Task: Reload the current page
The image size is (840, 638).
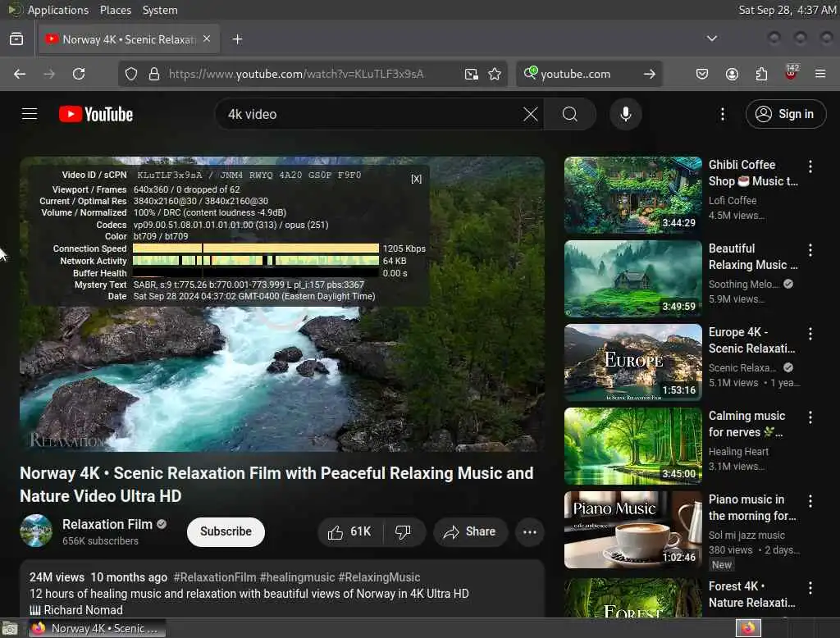Action: 79,74
